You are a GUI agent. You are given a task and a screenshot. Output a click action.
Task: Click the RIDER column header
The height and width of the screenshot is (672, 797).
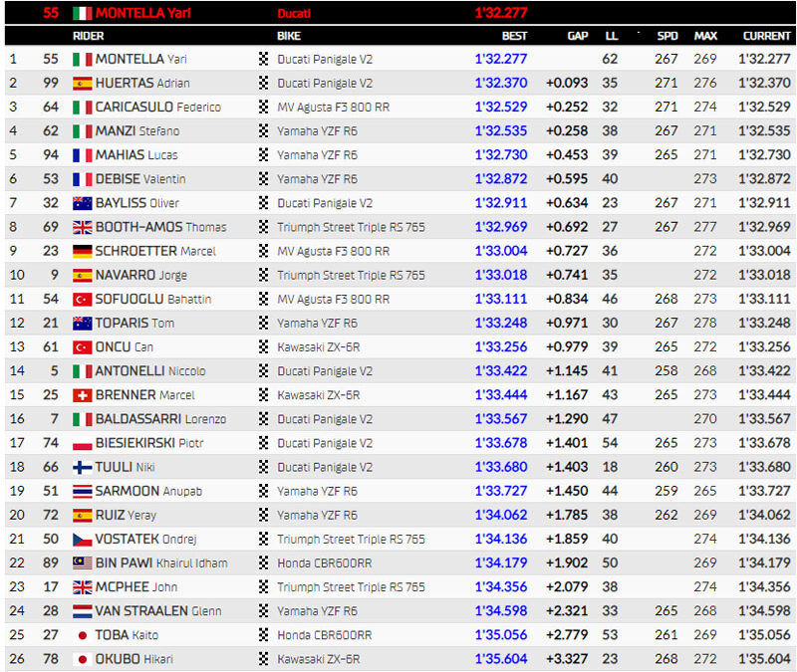[89, 36]
